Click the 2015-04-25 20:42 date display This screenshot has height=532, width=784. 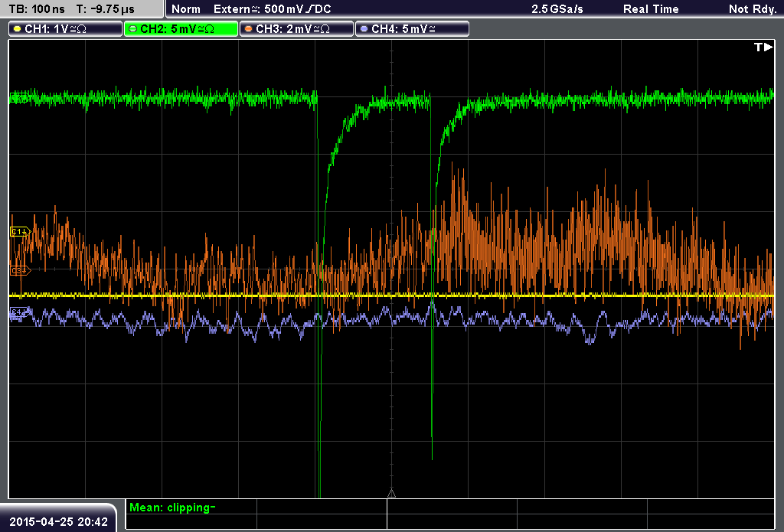(x=58, y=521)
